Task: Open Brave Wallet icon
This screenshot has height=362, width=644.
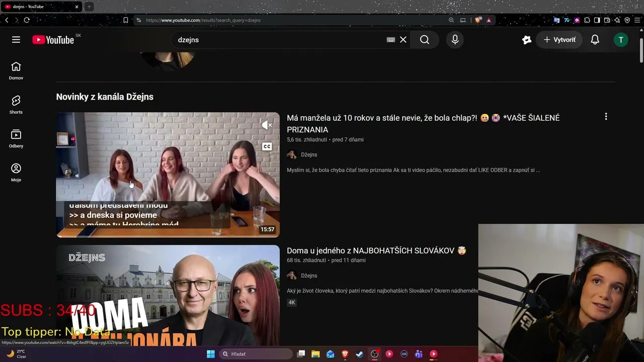Action: 607,20
